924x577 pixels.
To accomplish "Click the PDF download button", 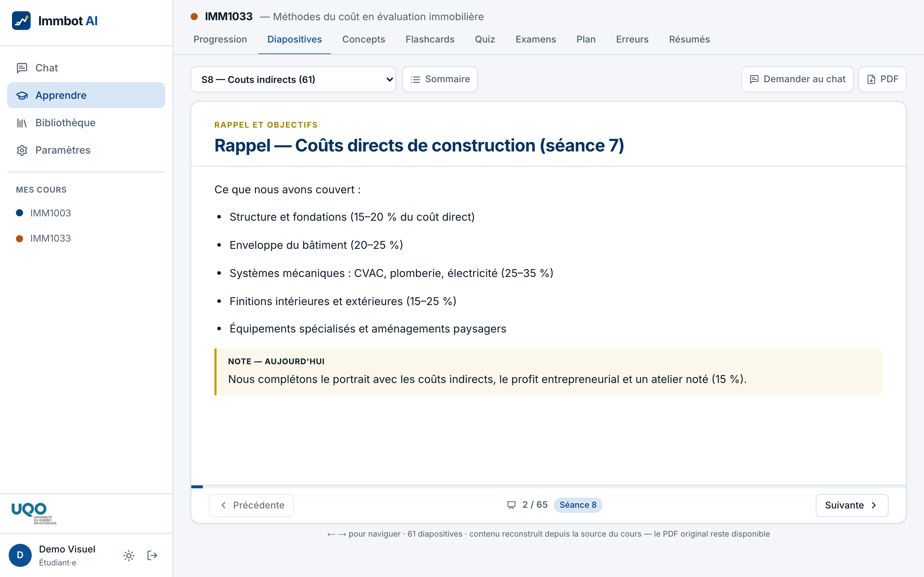I will tap(882, 79).
